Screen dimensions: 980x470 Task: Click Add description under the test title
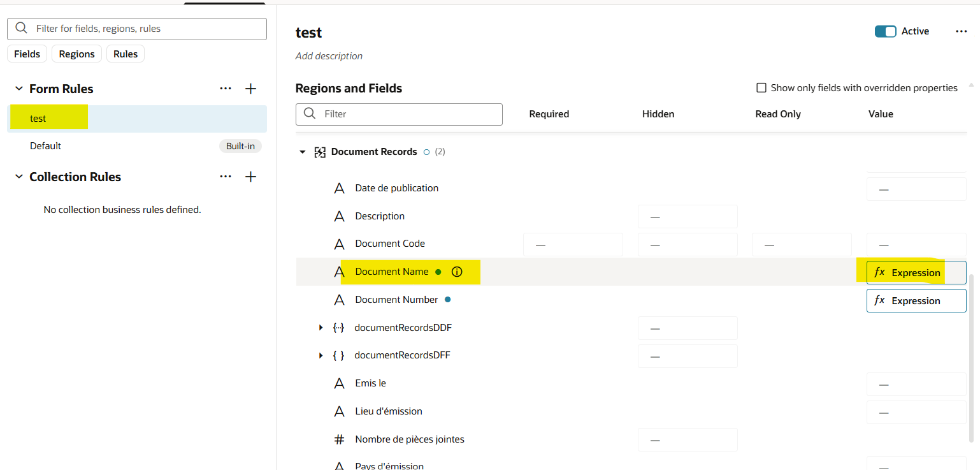tap(329, 56)
